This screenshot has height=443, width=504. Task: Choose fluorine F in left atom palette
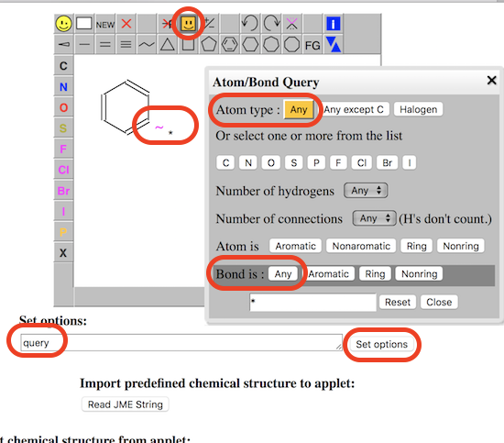(x=63, y=149)
